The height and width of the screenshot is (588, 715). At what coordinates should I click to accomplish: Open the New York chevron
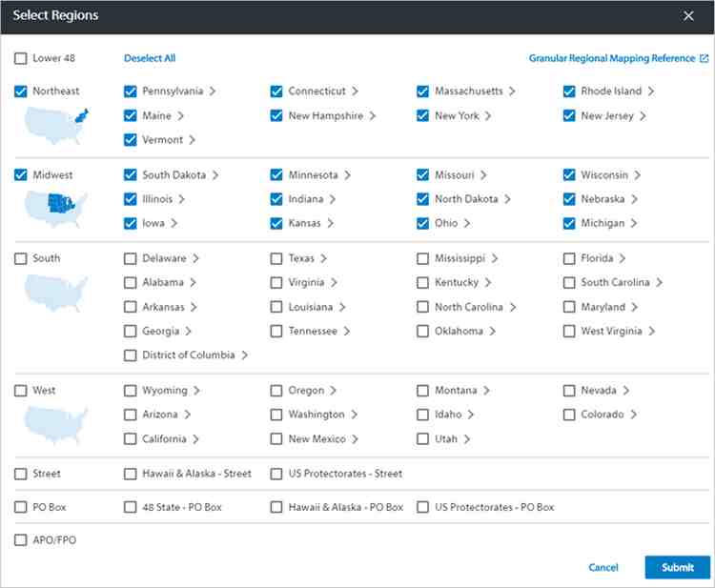pyautogui.click(x=488, y=115)
